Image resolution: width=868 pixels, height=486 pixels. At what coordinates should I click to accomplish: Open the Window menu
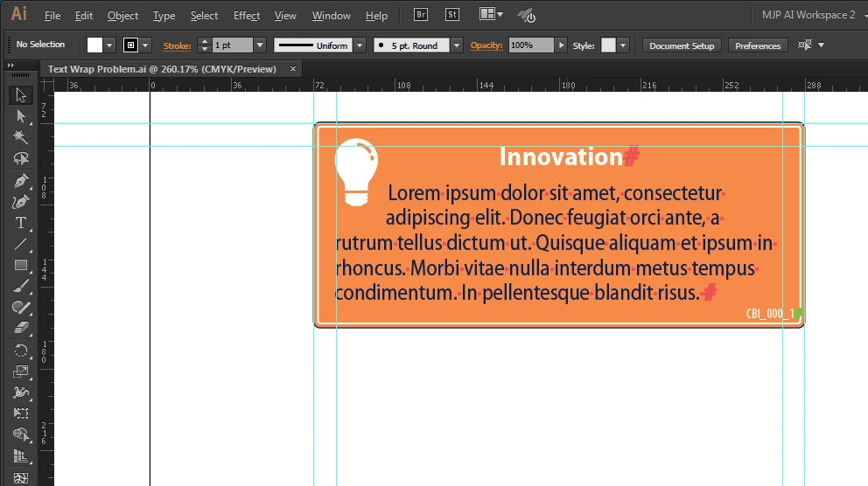331,16
